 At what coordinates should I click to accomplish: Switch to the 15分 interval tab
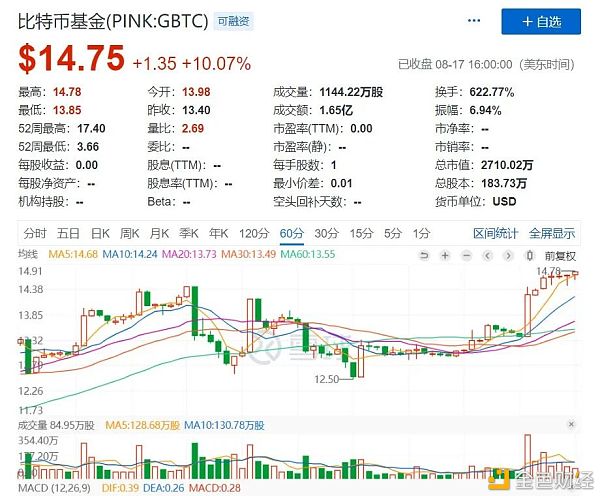pyautogui.click(x=361, y=233)
